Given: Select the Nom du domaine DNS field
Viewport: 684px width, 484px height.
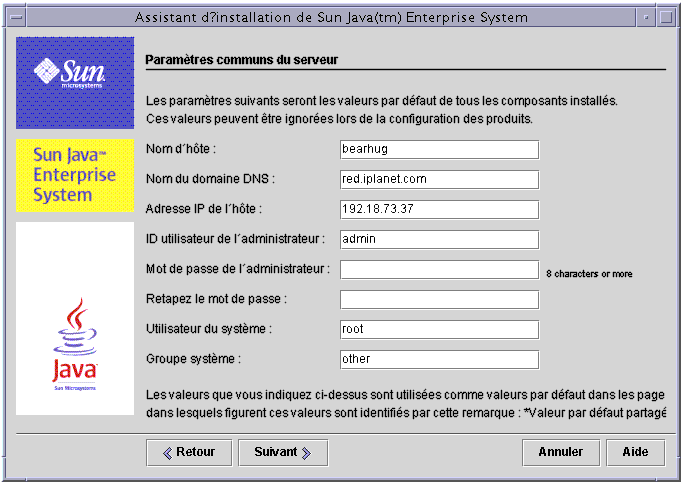Looking at the screenshot, I should coord(439,180).
